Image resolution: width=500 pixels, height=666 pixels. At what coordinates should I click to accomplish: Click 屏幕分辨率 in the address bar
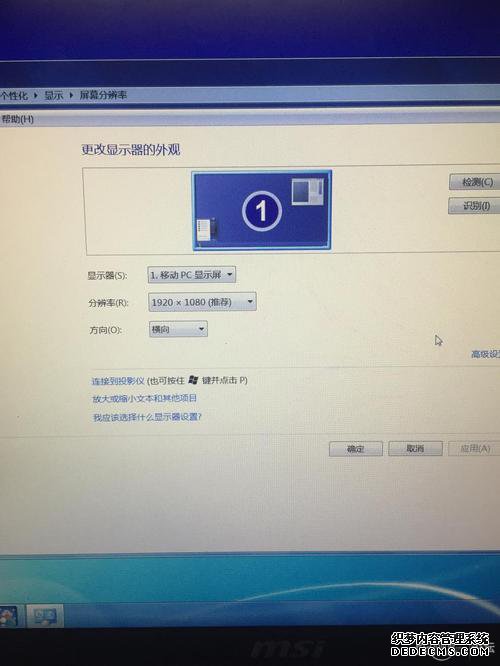point(103,95)
